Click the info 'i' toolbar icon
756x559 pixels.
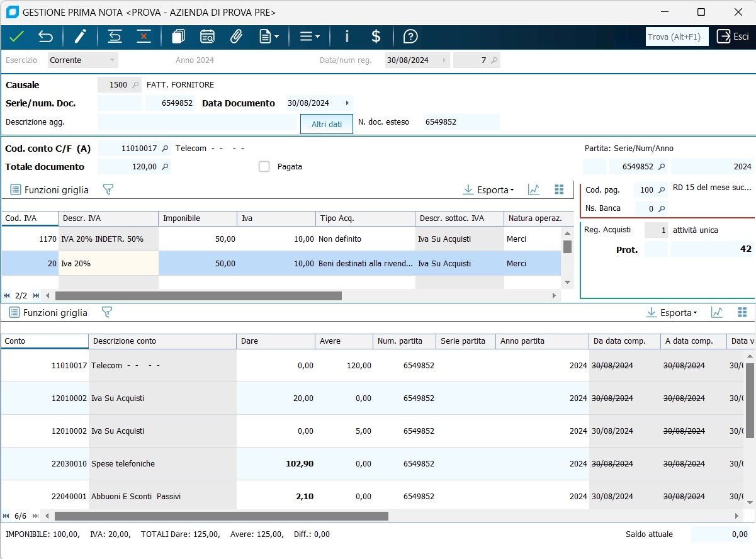[346, 37]
